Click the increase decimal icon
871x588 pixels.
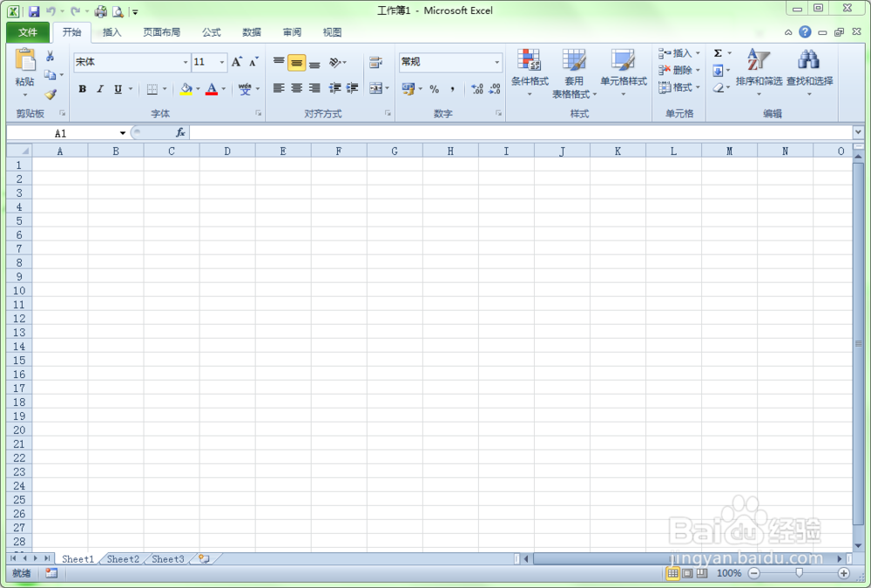[476, 89]
